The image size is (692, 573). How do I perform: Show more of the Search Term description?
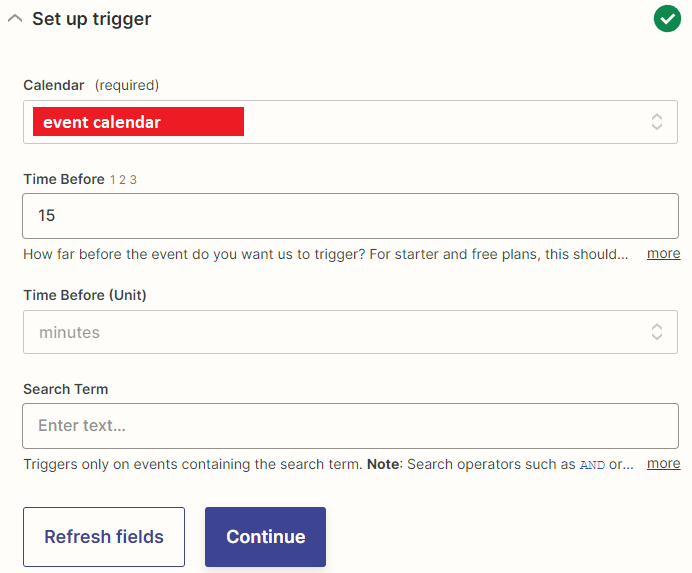663,464
